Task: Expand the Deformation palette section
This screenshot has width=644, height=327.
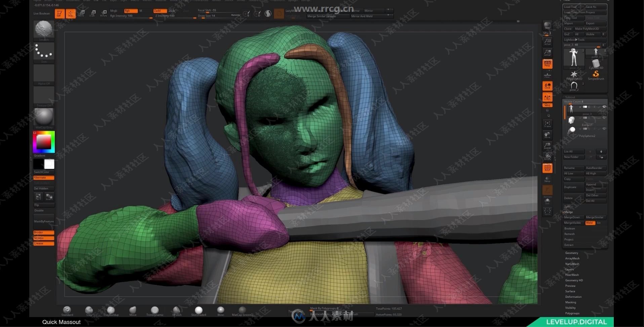Action: (x=573, y=297)
